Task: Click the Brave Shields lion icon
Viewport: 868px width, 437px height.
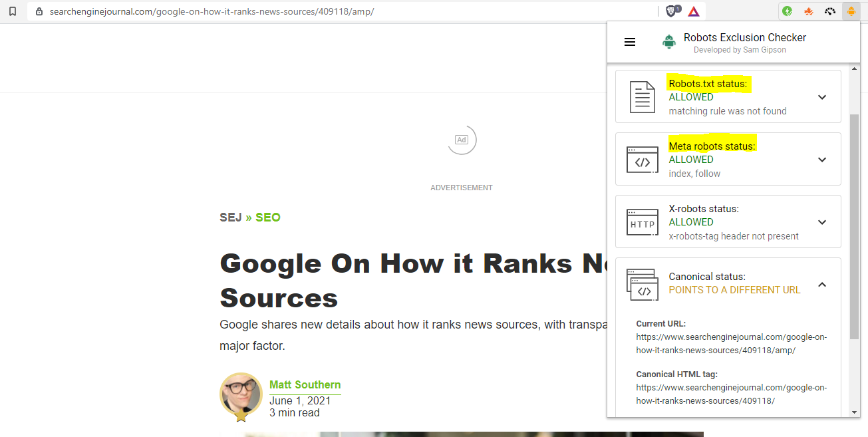Action: (672, 11)
